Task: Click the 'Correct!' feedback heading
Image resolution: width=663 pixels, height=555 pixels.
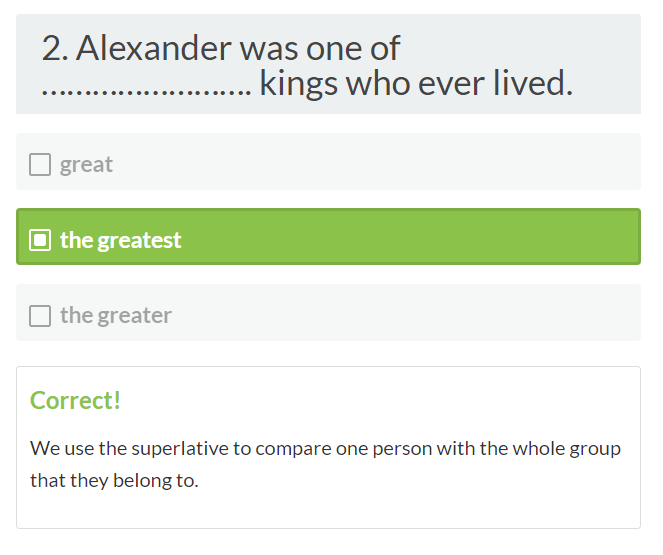Action: click(x=75, y=400)
